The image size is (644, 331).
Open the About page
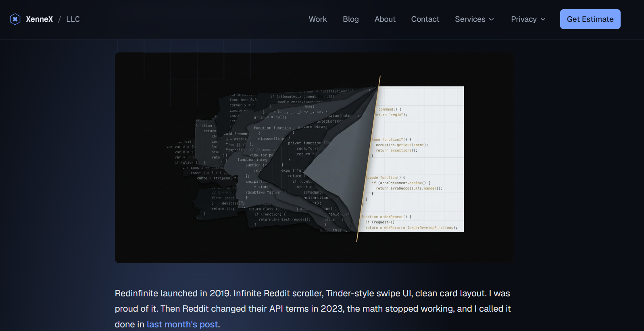pos(385,19)
